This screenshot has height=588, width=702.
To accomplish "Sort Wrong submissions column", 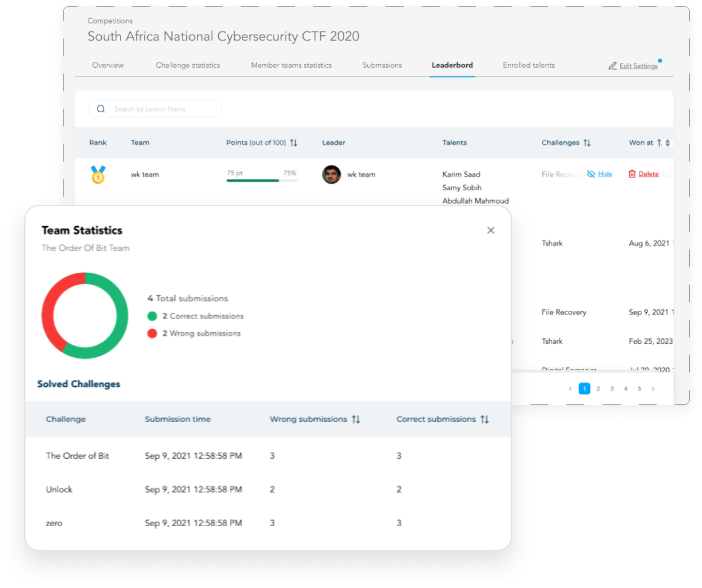I will point(356,419).
